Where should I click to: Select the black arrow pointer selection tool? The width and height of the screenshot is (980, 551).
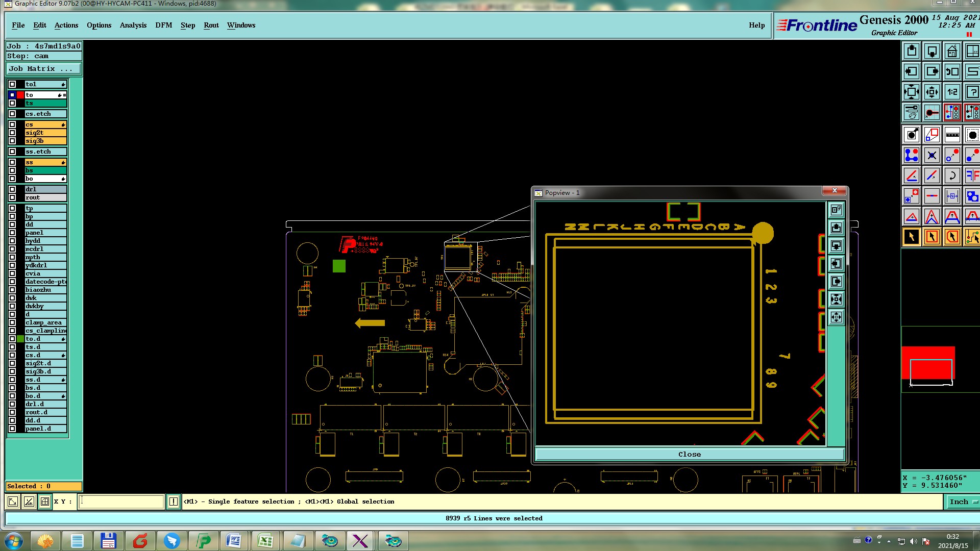pyautogui.click(x=912, y=237)
